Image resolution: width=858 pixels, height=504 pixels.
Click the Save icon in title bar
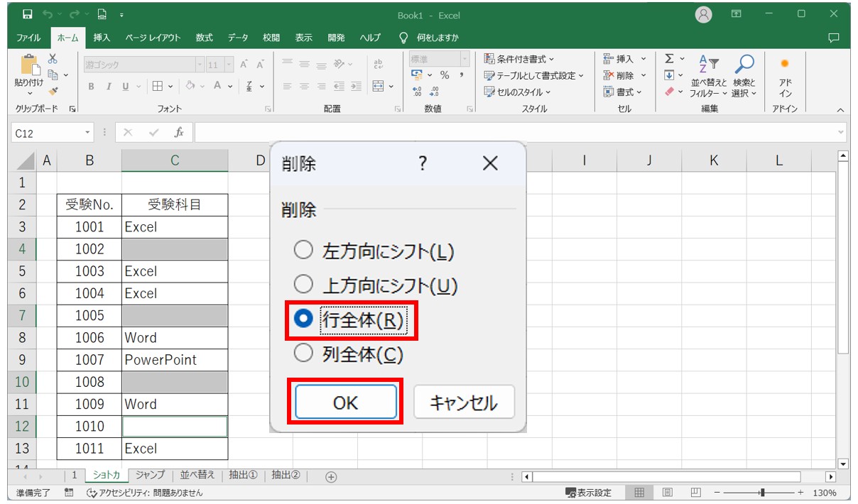[27, 14]
